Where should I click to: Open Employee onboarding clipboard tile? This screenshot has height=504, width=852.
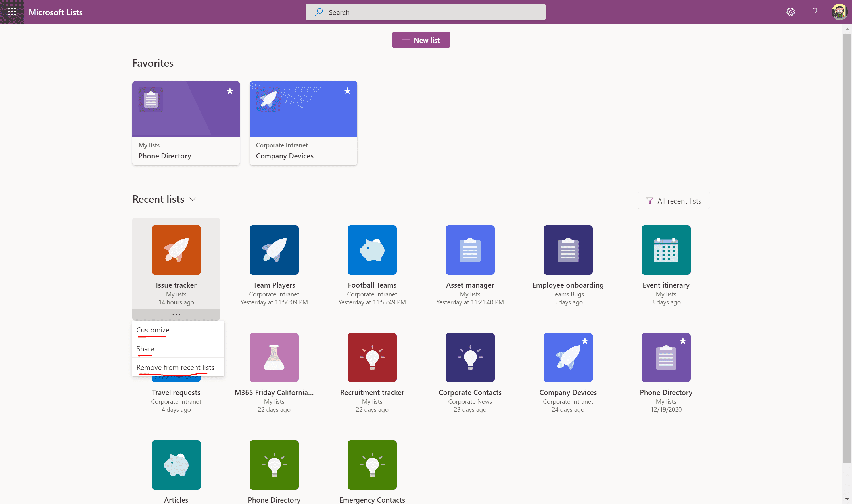tap(568, 250)
